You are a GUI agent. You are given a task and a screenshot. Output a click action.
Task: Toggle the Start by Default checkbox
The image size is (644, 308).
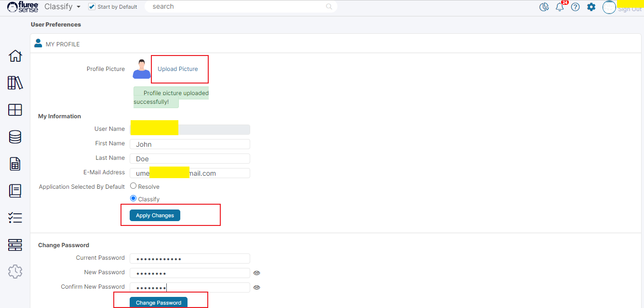[x=92, y=7]
